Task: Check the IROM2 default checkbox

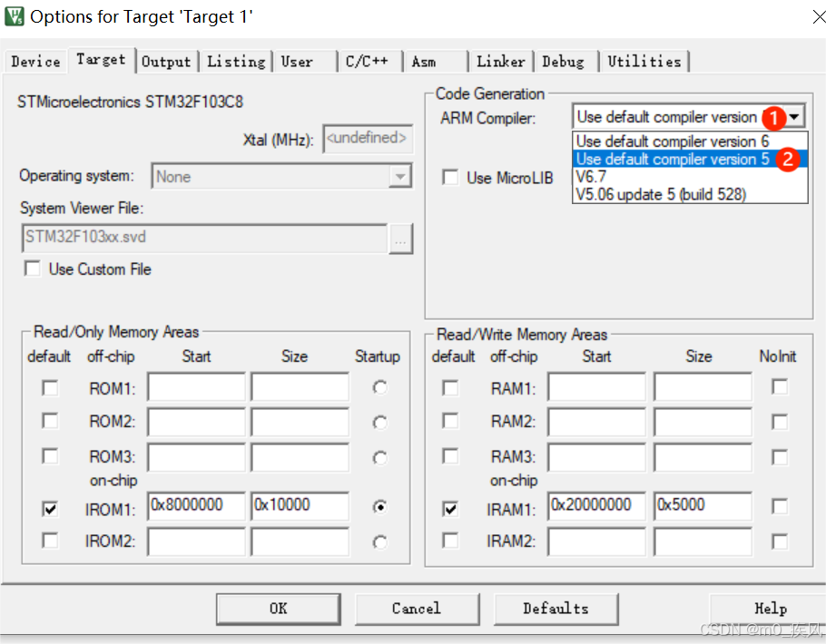Action: click(50, 541)
